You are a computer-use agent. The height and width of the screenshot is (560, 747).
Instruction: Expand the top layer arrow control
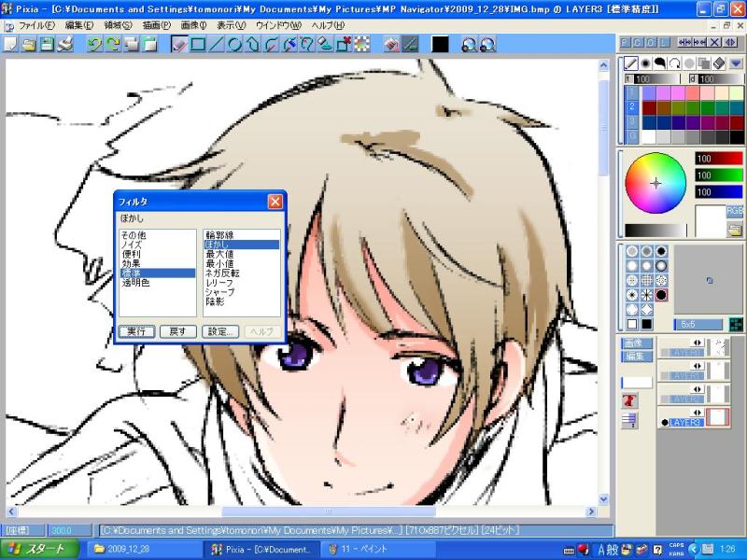[x=698, y=343]
